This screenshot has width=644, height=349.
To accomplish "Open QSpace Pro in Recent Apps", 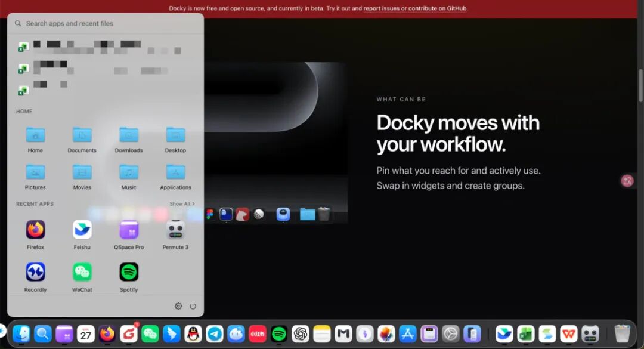I will point(129,230).
